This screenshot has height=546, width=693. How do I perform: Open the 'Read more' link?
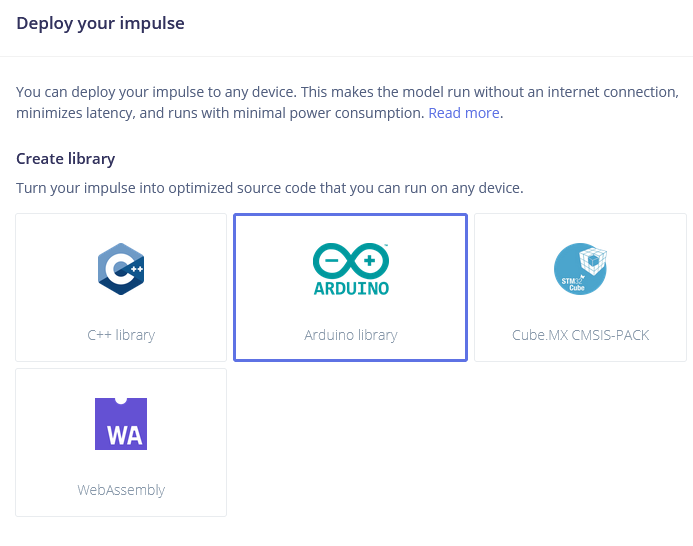coord(464,113)
